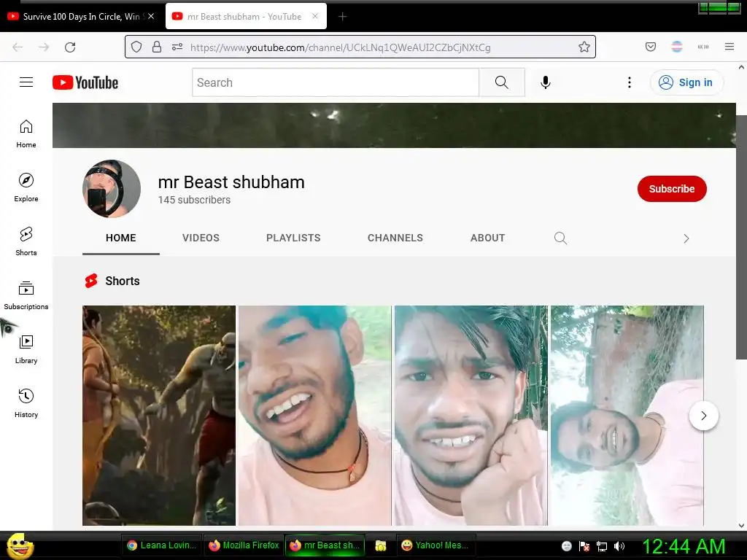The width and height of the screenshot is (747, 560).
Task: Bookmark this page with the star icon
Action: [x=584, y=47]
